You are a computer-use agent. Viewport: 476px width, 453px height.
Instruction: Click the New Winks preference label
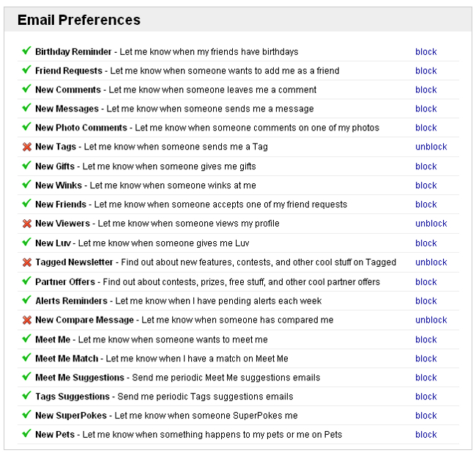[59, 185]
